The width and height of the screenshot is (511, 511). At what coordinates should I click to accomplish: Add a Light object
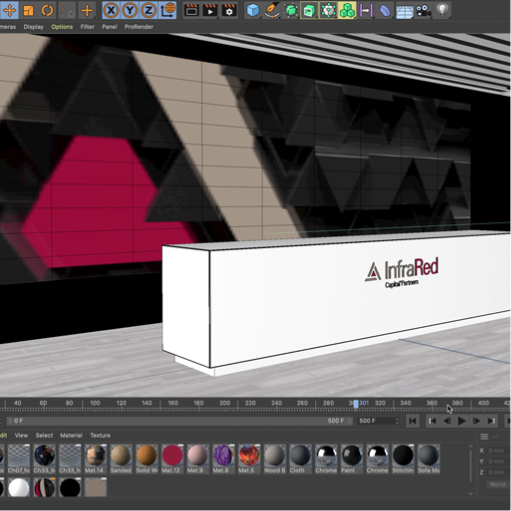[x=442, y=10]
